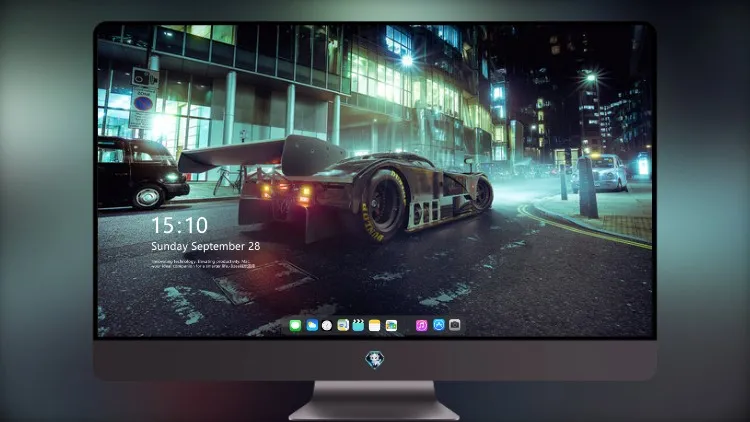The image size is (750, 422).
Task: Open the gray Camera app in the dock
Action: [455, 325]
